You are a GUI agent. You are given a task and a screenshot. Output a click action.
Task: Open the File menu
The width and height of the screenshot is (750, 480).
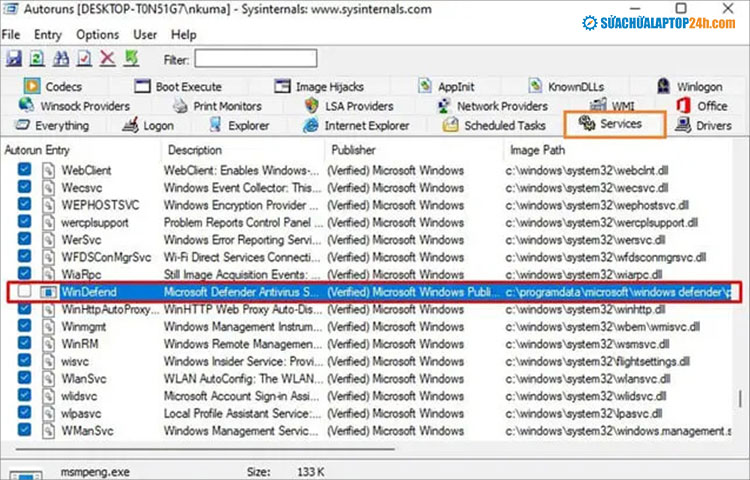(11, 34)
